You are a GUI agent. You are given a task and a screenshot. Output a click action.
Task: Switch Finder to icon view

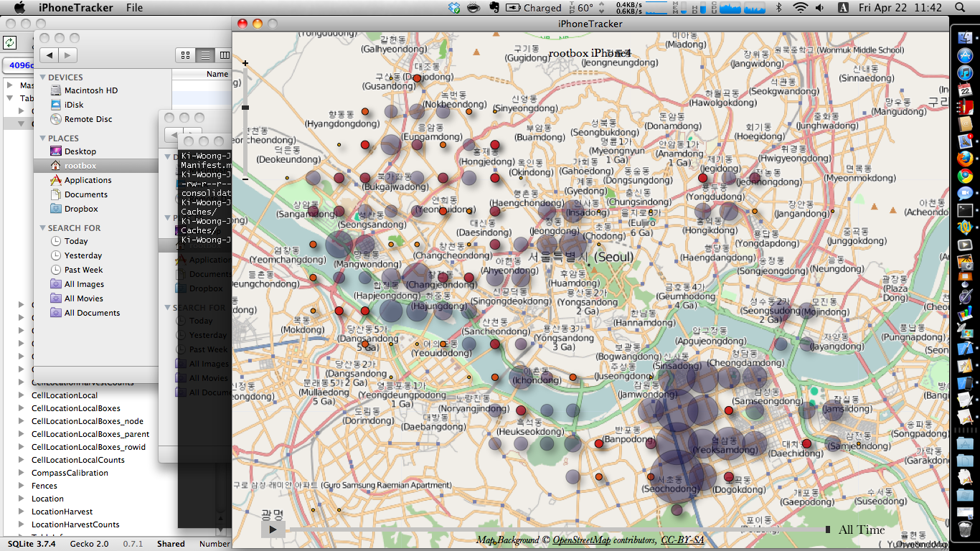pos(186,55)
